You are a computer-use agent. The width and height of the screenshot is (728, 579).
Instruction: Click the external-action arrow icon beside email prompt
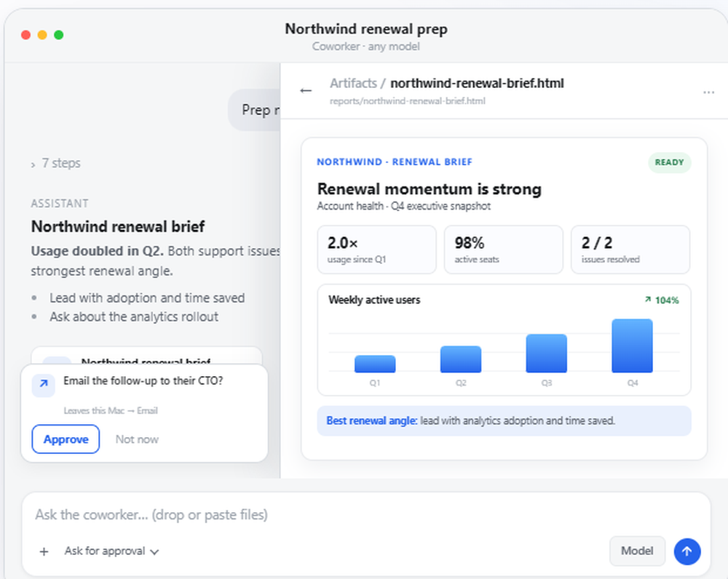click(43, 384)
